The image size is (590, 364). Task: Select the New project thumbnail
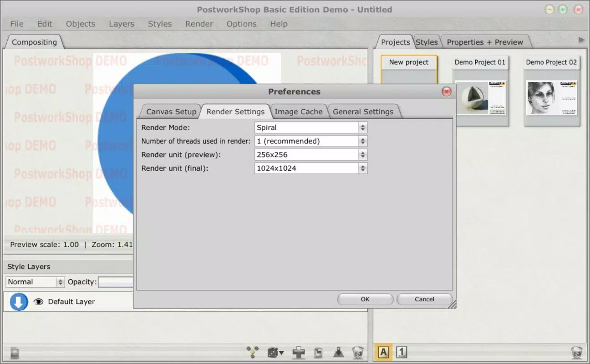pyautogui.click(x=409, y=70)
